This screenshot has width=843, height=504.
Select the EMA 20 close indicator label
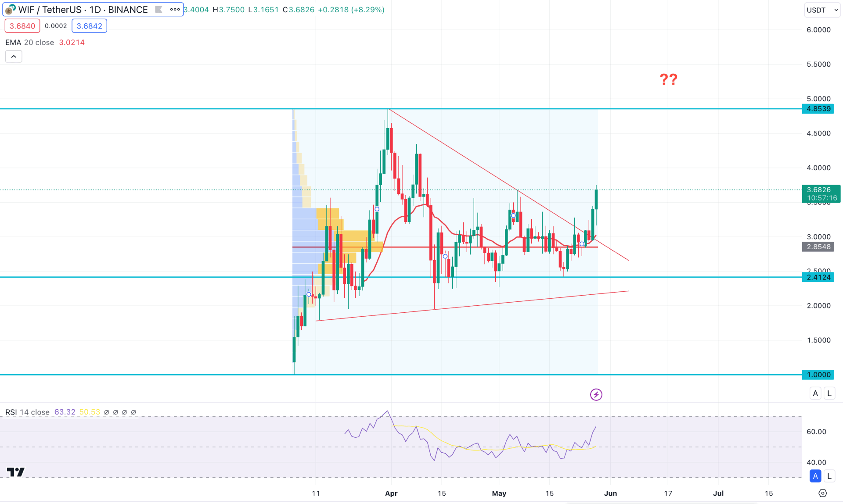[29, 43]
